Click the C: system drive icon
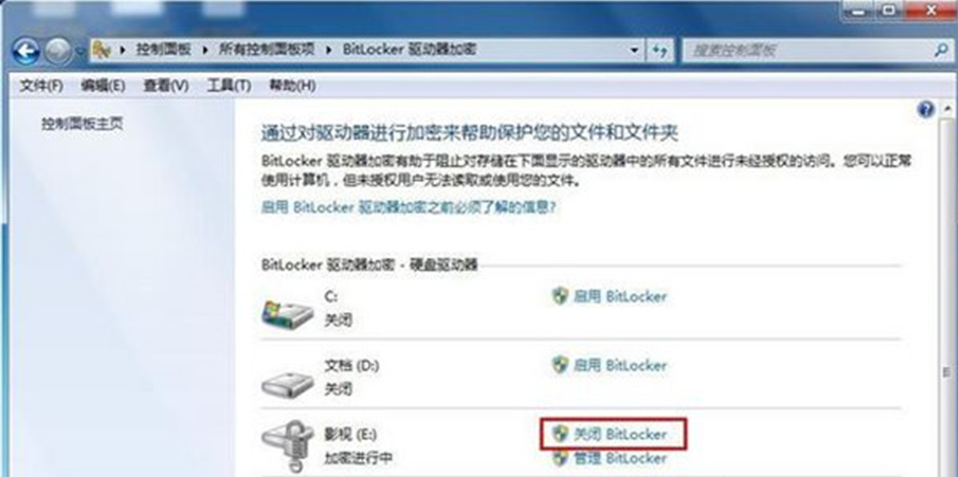The width and height of the screenshot is (958, 477). [x=287, y=312]
